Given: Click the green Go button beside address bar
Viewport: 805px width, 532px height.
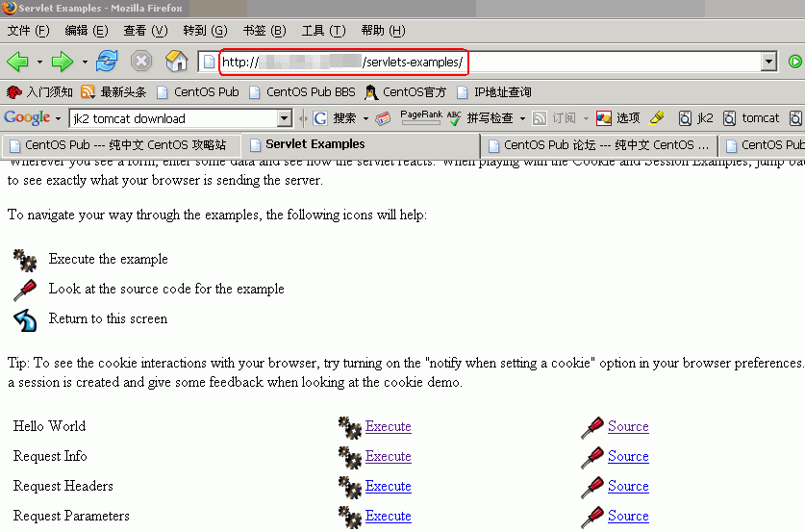Looking at the screenshot, I should click(x=794, y=63).
